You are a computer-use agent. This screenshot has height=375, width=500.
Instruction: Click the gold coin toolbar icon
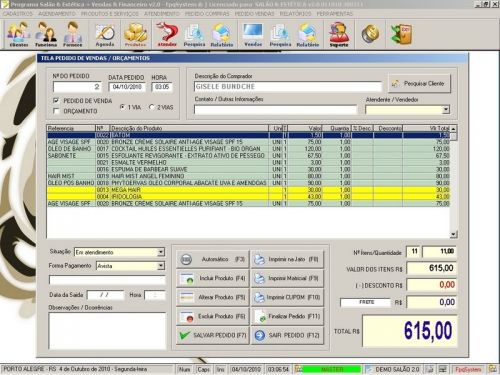(x=370, y=33)
